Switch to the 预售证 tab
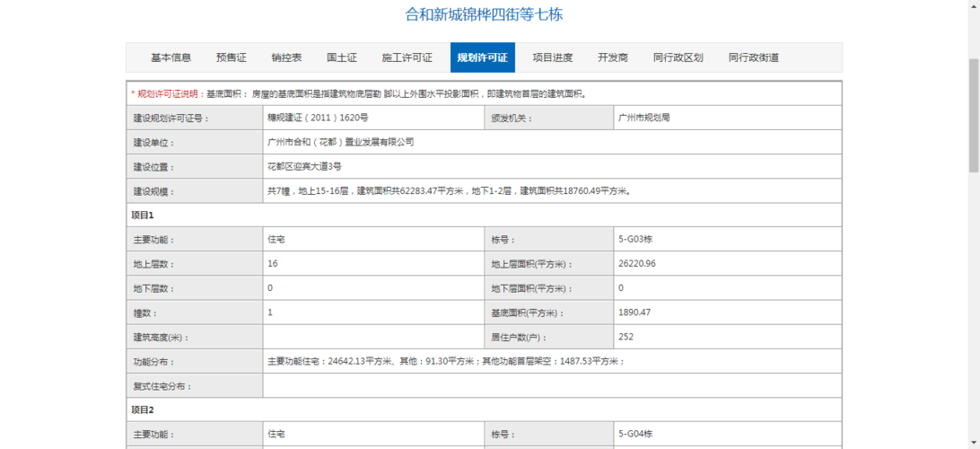The height and width of the screenshot is (449, 980). [231, 57]
